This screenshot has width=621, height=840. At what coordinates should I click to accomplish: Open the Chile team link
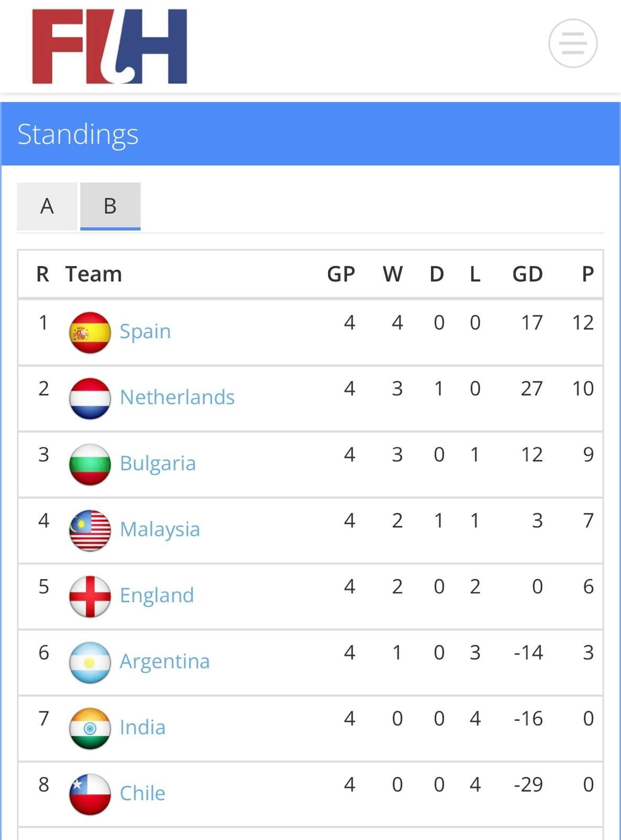click(143, 793)
